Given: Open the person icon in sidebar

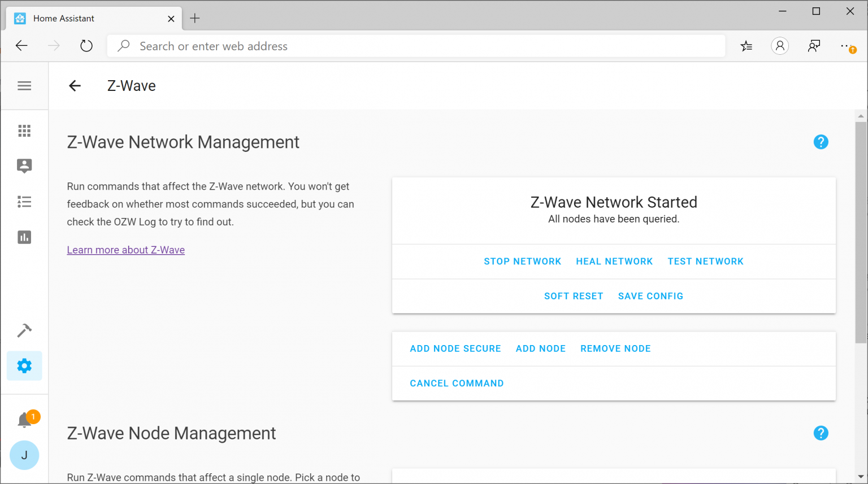Looking at the screenshot, I should coord(24,166).
